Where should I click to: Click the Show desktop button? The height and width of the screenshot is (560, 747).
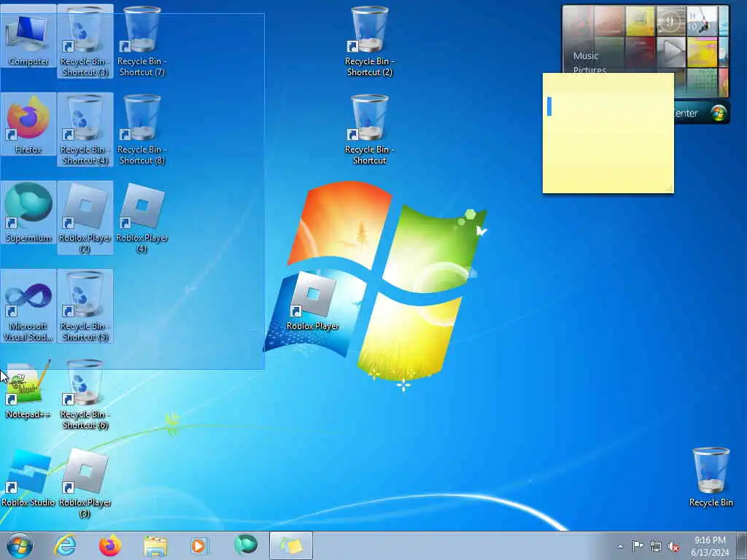pos(741,545)
